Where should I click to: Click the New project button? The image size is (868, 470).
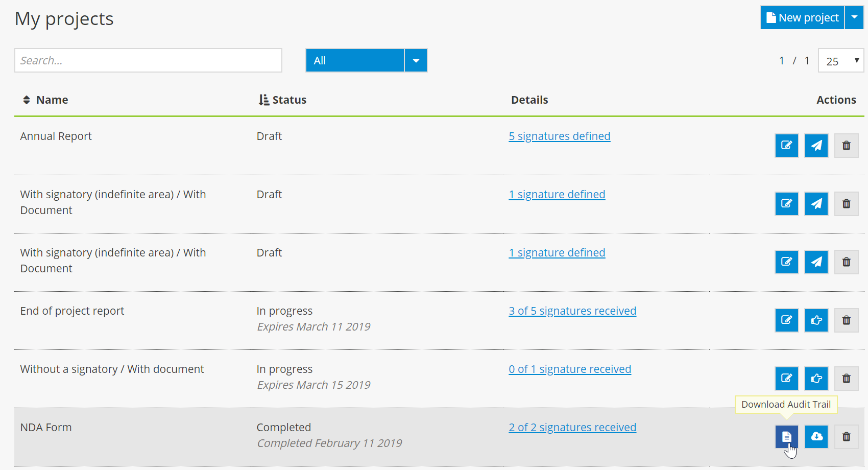click(x=802, y=17)
